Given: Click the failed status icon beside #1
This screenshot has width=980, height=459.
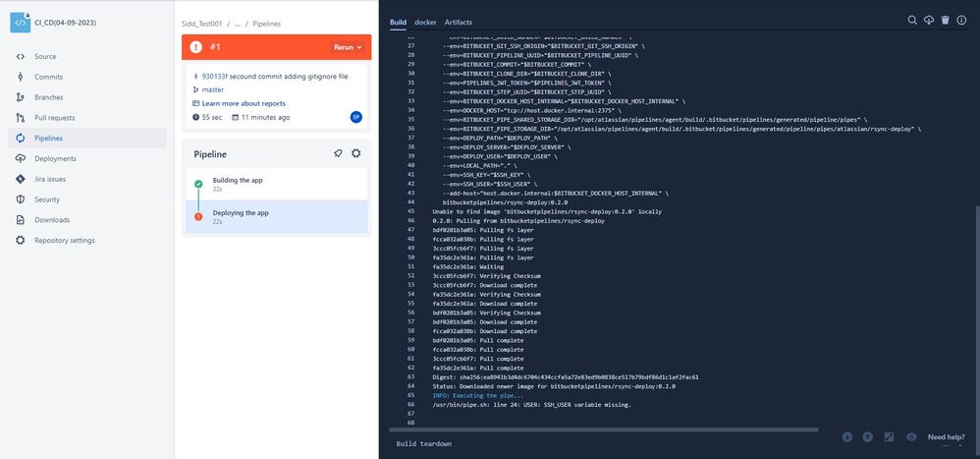Looking at the screenshot, I should coord(195,47).
